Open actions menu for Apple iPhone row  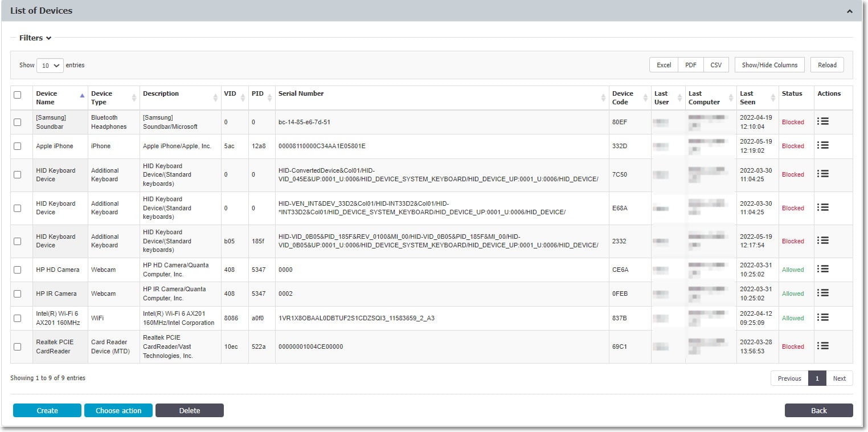822,145
